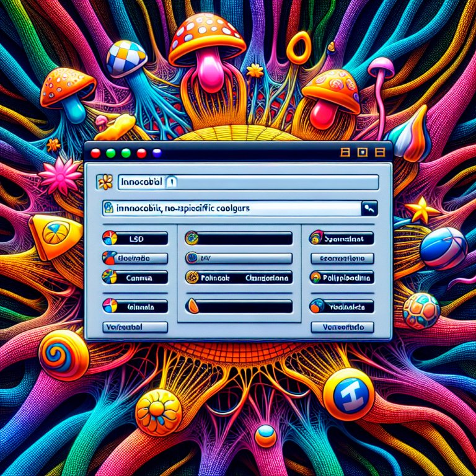Viewport: 476px width, 476px height.
Task: Click the second red dot in the title bar
Action: coord(141,152)
